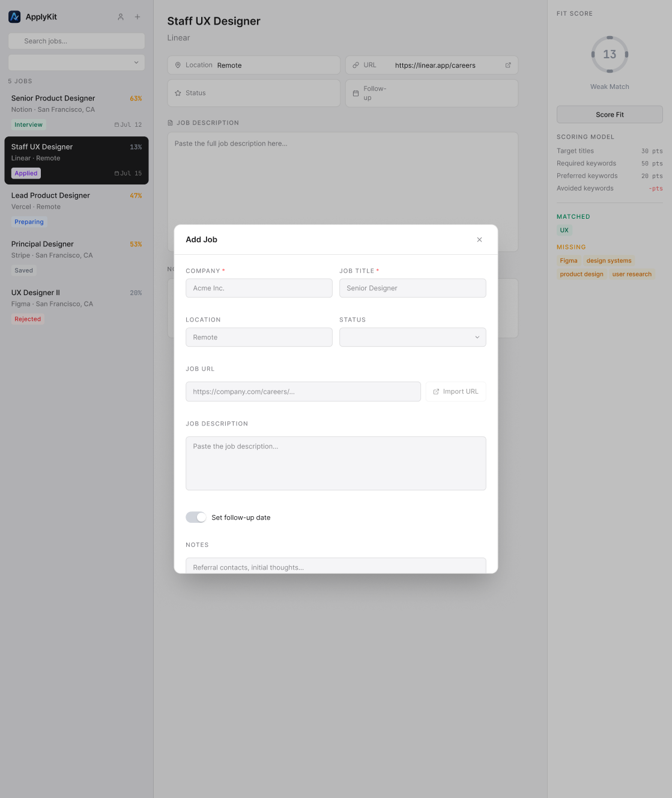Open the sidebar filter dropdown below search
Screen dimensions: 672x798
point(76,62)
